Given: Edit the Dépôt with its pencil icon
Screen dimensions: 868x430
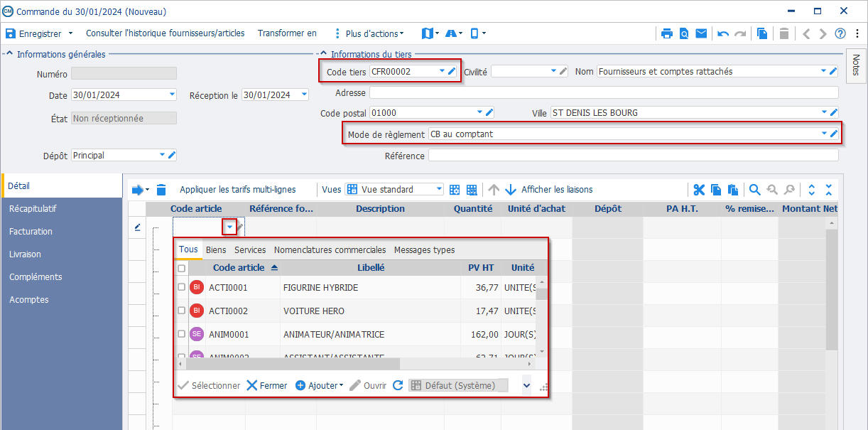Looking at the screenshot, I should coord(172,155).
